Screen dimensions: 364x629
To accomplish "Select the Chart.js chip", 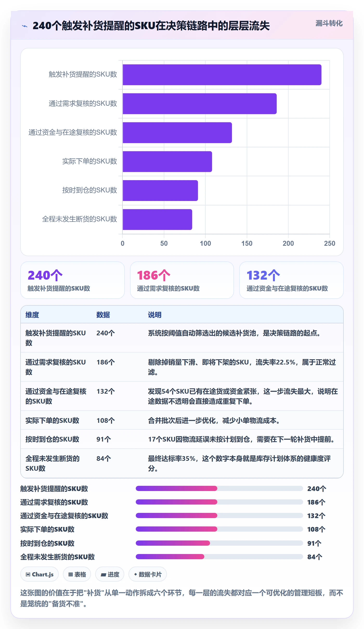I will click(40, 574).
